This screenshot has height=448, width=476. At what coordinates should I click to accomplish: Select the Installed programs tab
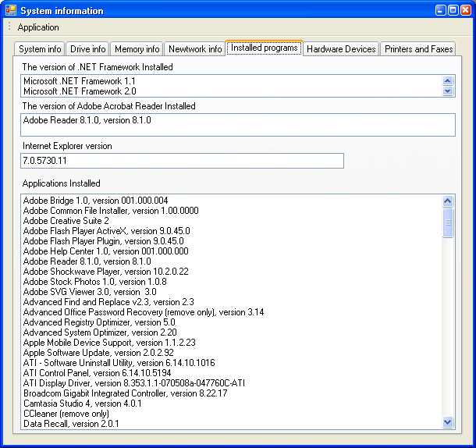point(264,48)
